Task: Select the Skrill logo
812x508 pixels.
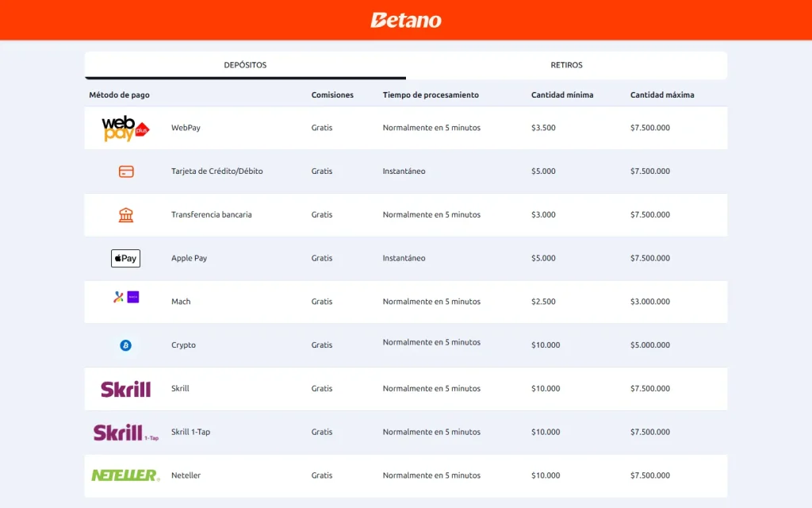Action: pyautogui.click(x=125, y=389)
